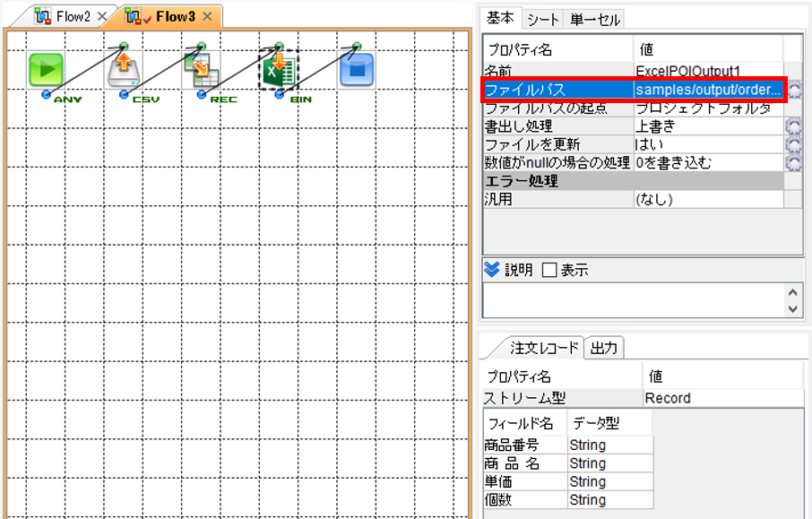Click gear icon on 数値がnull row

pyautogui.click(x=793, y=162)
